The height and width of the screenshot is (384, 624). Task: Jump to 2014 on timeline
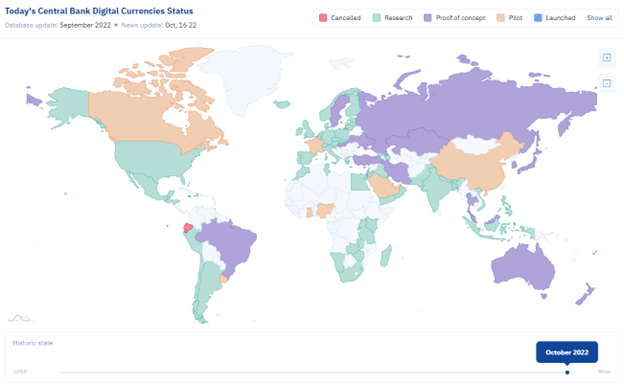pos(20,372)
